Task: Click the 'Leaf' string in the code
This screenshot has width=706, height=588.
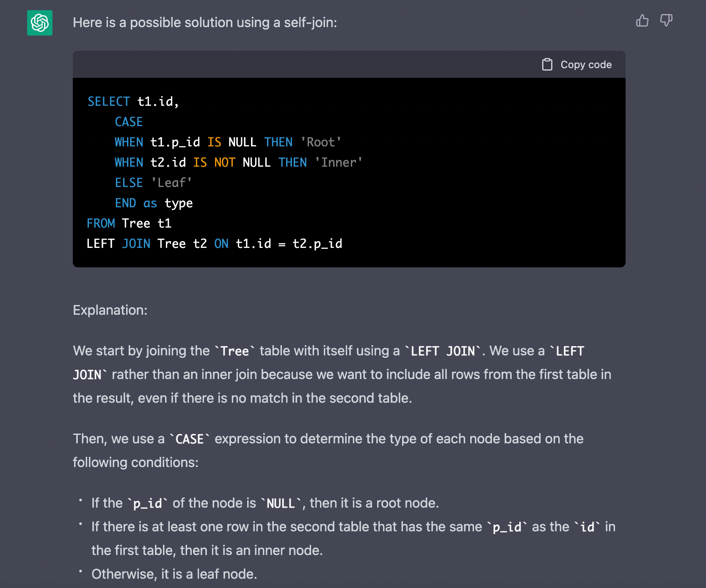Action: (x=171, y=183)
